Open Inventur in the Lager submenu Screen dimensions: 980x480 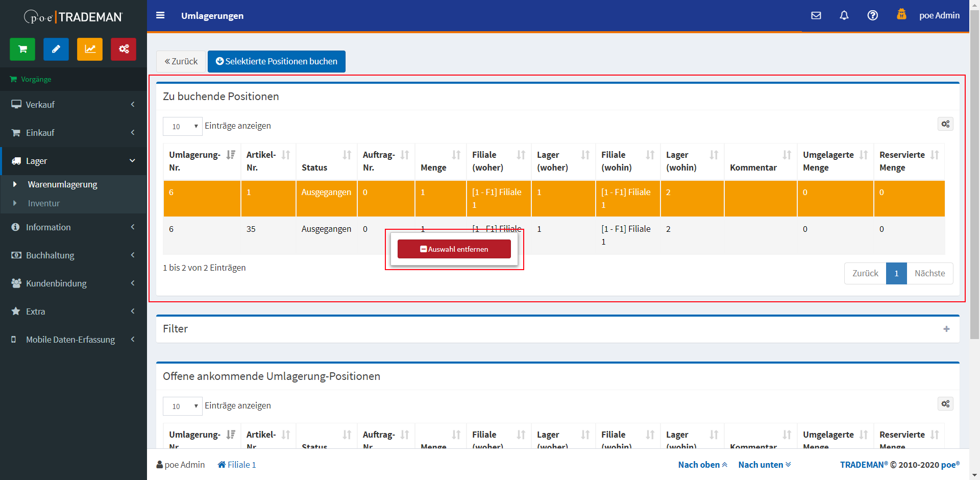tap(44, 203)
